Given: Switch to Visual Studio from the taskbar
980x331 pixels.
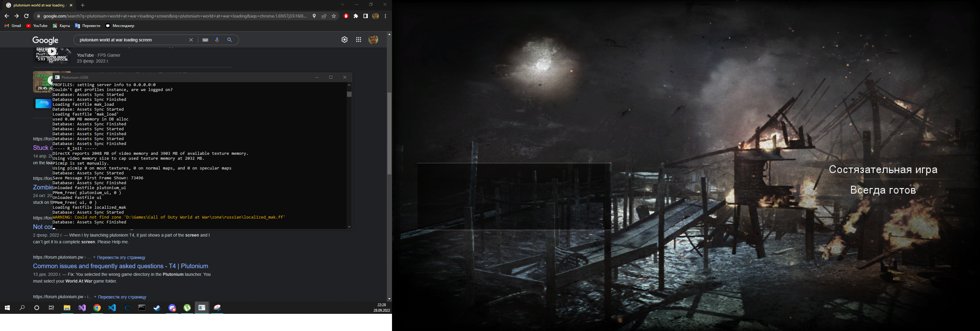Looking at the screenshot, I should click(82, 308).
